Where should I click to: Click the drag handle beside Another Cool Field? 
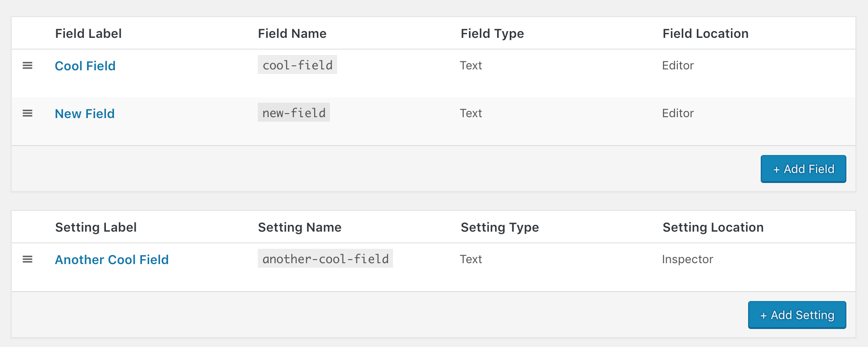click(x=27, y=260)
